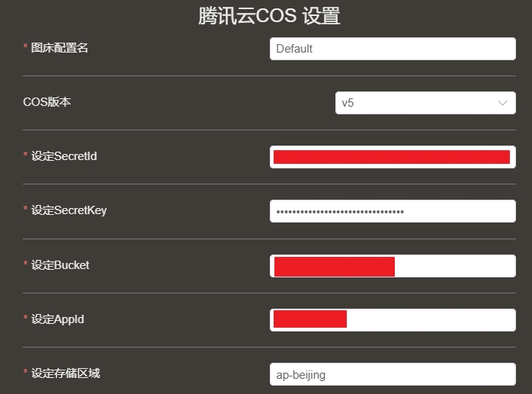Click the 图床配置名 input field

(x=393, y=49)
